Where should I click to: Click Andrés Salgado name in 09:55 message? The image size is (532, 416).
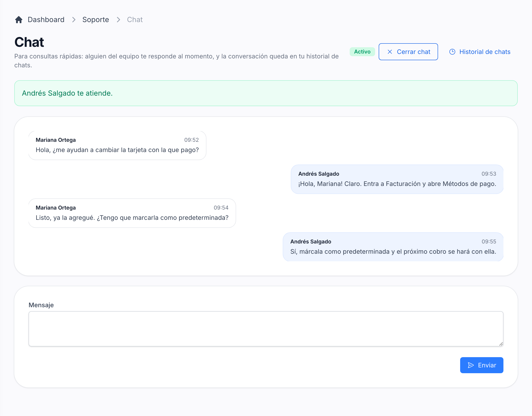pos(310,241)
